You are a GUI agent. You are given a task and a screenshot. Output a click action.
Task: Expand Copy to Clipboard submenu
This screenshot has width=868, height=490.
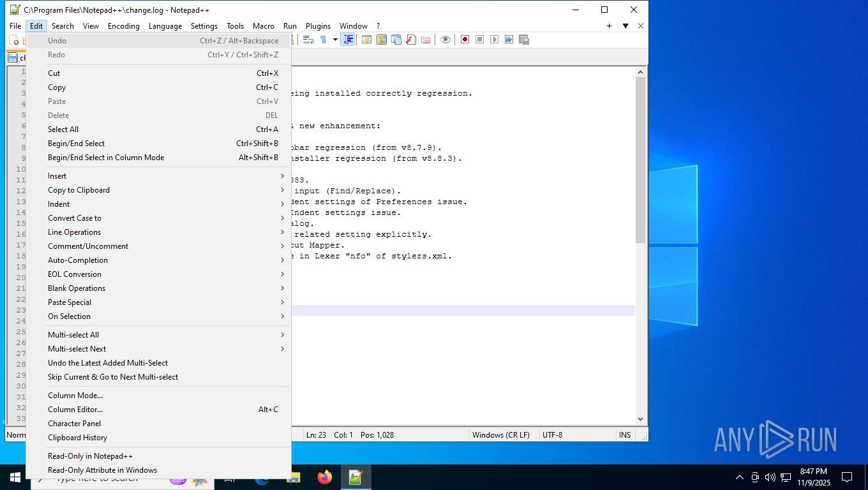click(159, 190)
